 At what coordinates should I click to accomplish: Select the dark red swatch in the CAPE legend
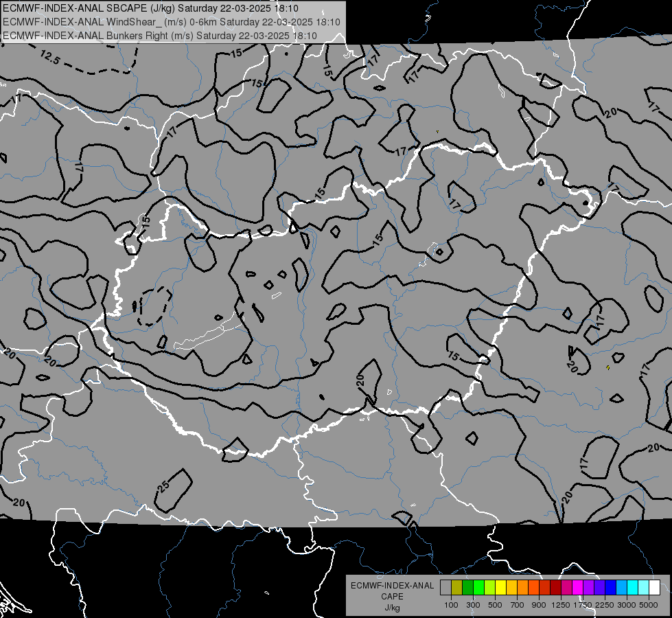pyautogui.click(x=556, y=588)
